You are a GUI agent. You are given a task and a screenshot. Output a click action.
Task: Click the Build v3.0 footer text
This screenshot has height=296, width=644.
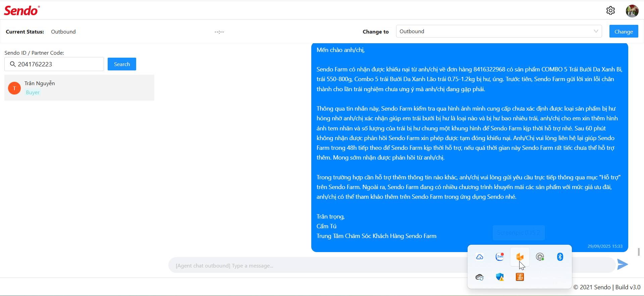628,287
